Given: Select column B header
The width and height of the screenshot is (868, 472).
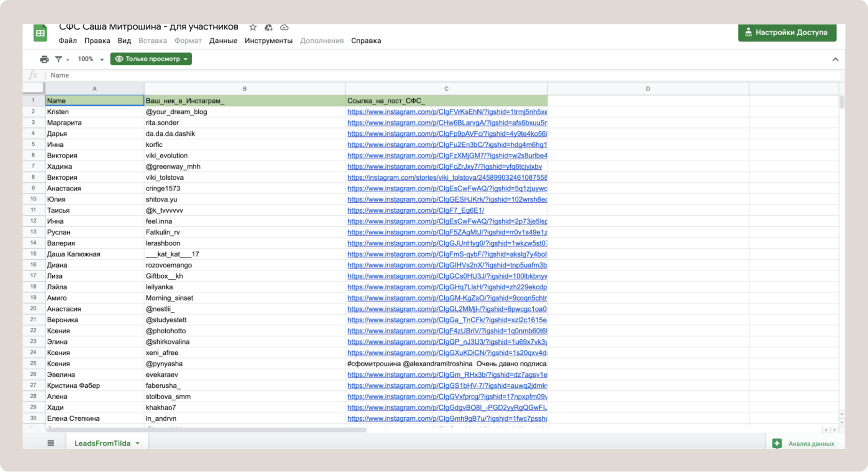Looking at the screenshot, I should pyautogui.click(x=245, y=89).
